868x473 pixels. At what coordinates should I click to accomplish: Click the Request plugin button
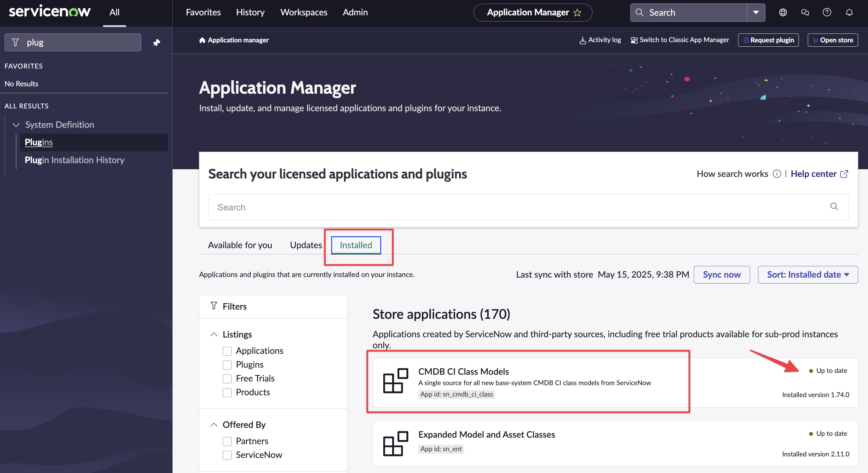click(768, 40)
